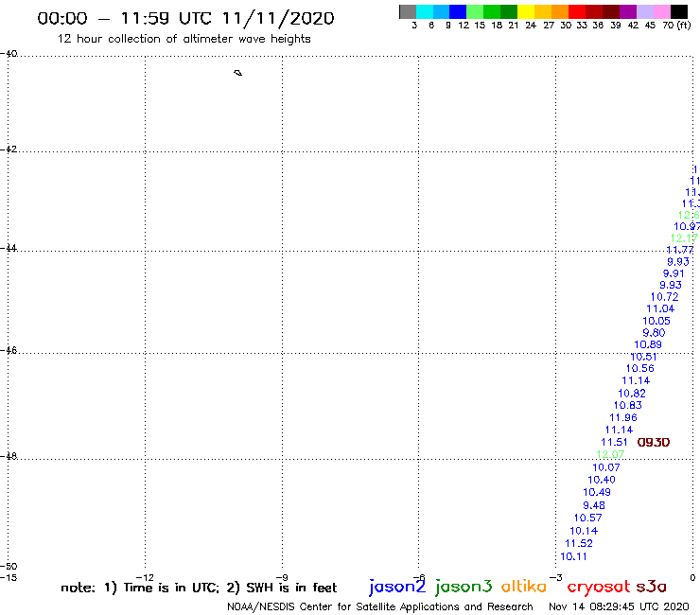
Task: Select the 10.72 wave height value
Action: click(x=664, y=296)
